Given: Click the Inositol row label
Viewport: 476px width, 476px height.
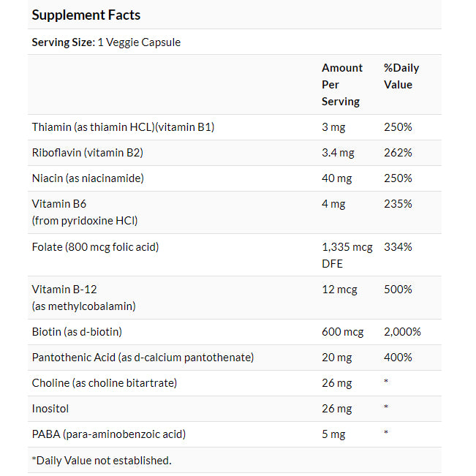Looking at the screenshot, I should [x=50, y=409].
